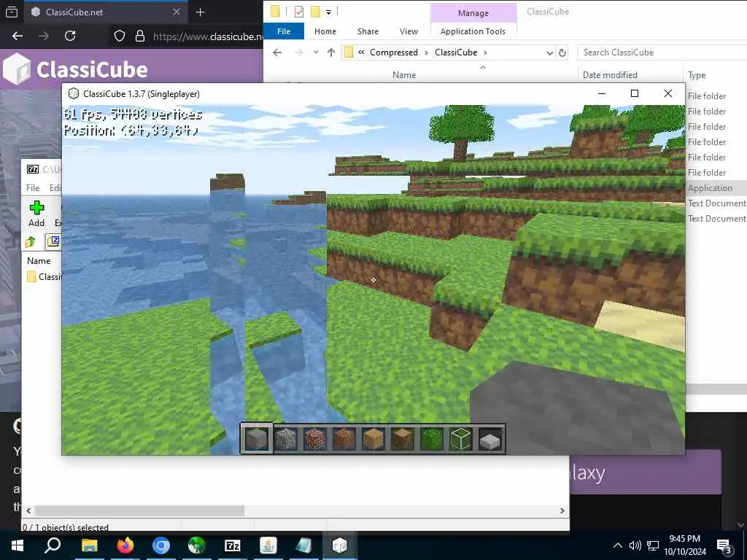Image resolution: width=747 pixels, height=560 pixels.
Task: Reload the ClassiCube.net page
Action: pyautogui.click(x=70, y=36)
